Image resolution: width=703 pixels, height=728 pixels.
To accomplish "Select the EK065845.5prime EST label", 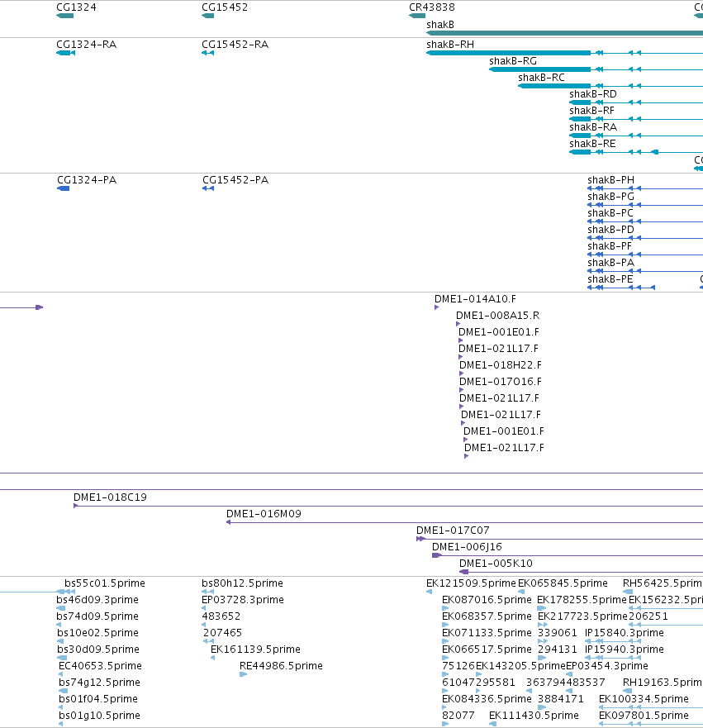I will [x=563, y=583].
